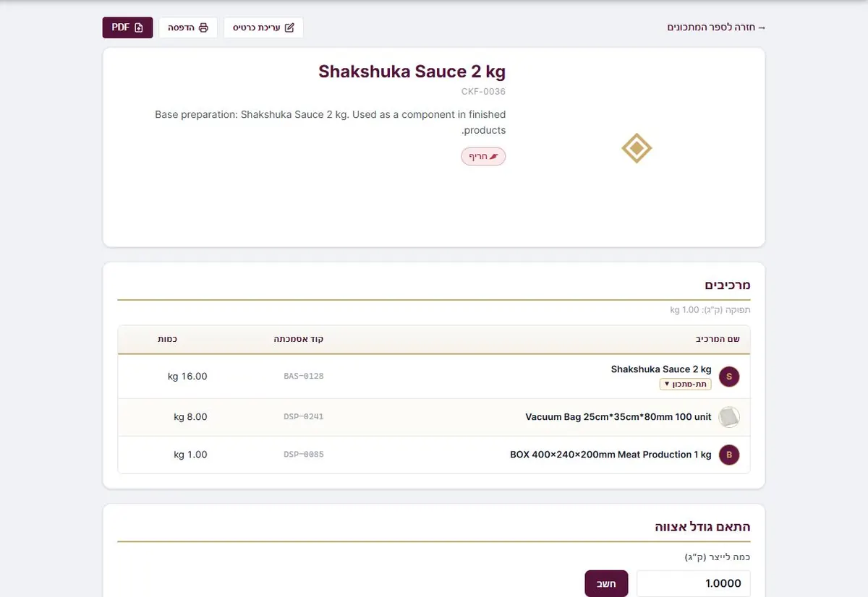Click the Base preparation description text
The height and width of the screenshot is (597, 868).
[x=331, y=122]
